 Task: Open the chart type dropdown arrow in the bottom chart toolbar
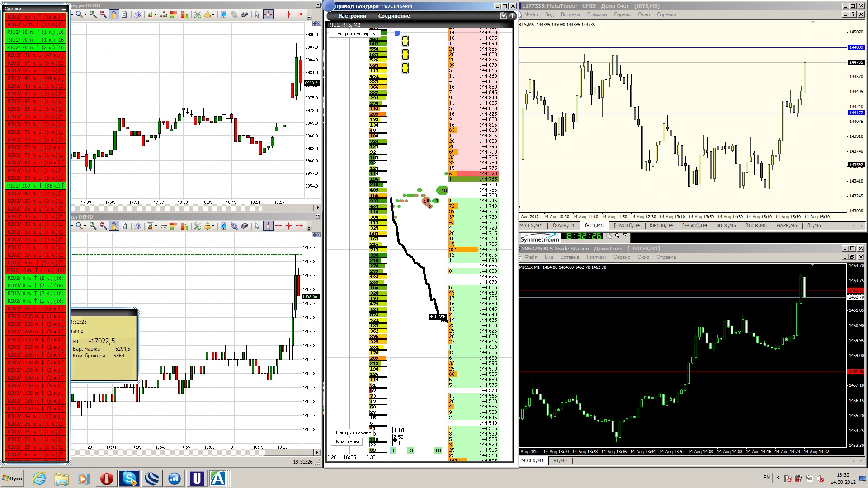pyautogui.click(x=156, y=226)
